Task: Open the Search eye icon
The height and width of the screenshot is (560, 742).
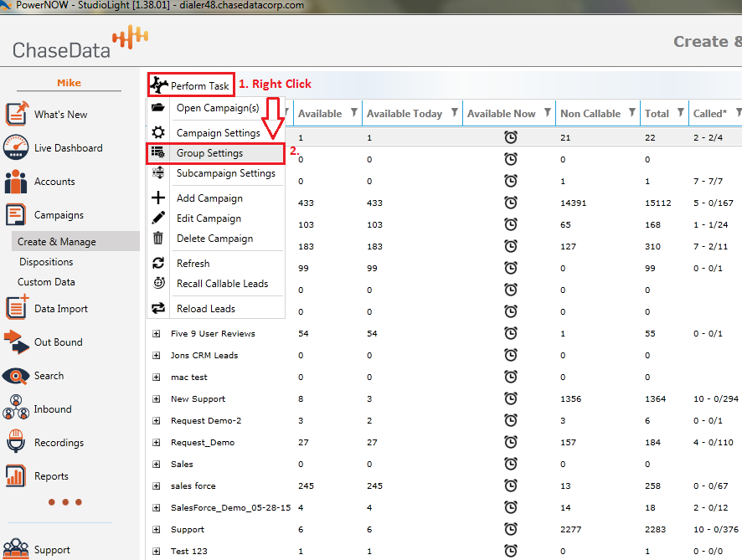Action: pyautogui.click(x=17, y=376)
